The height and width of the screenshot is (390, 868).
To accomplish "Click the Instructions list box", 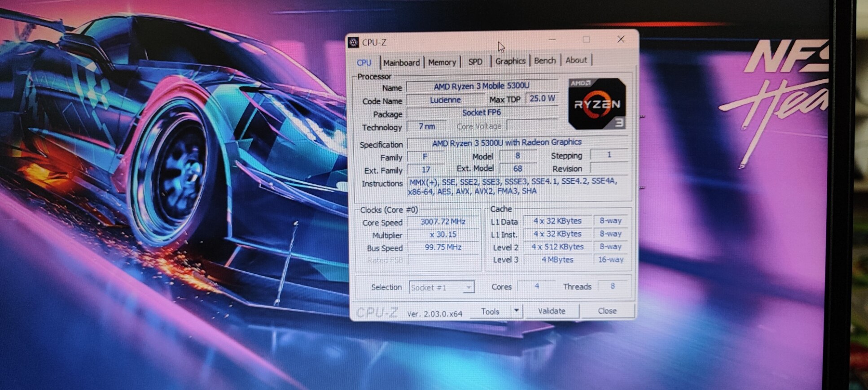I will (x=517, y=186).
